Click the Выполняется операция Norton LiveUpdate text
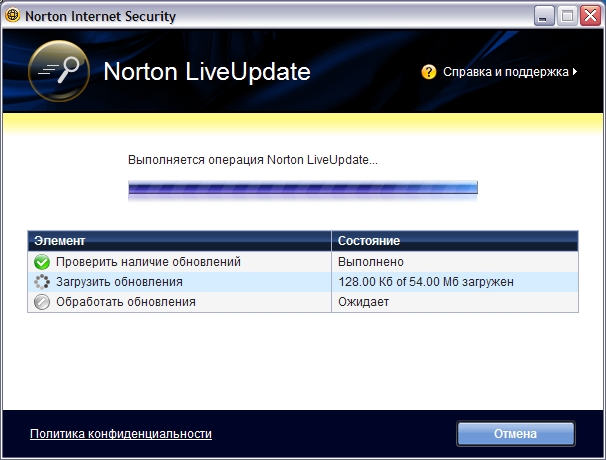This screenshot has width=606, height=460. click(x=253, y=160)
